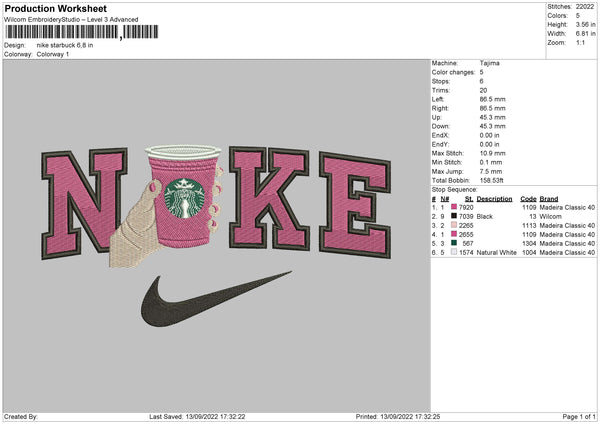Click the Code column header
The image size is (600, 424).
528,198
